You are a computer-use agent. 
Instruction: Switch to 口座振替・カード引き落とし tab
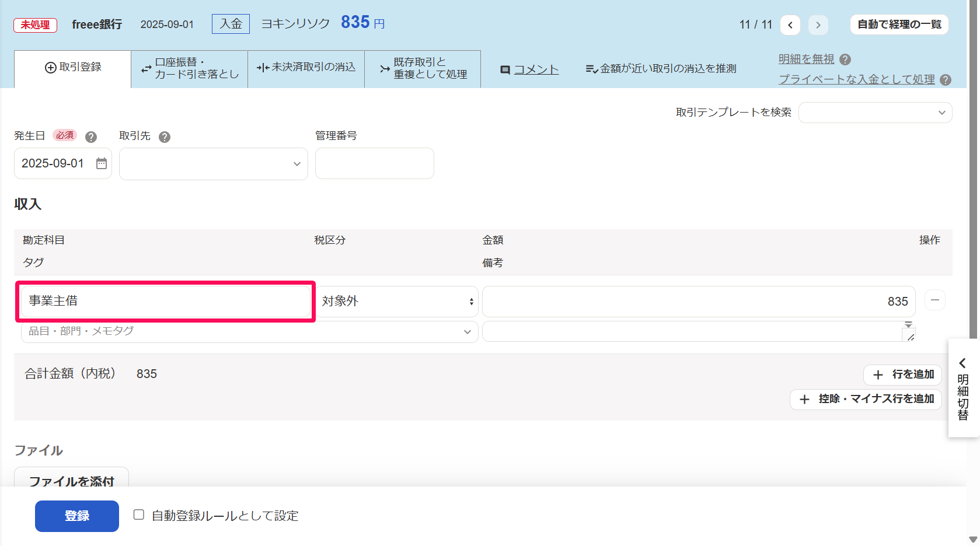click(x=190, y=68)
